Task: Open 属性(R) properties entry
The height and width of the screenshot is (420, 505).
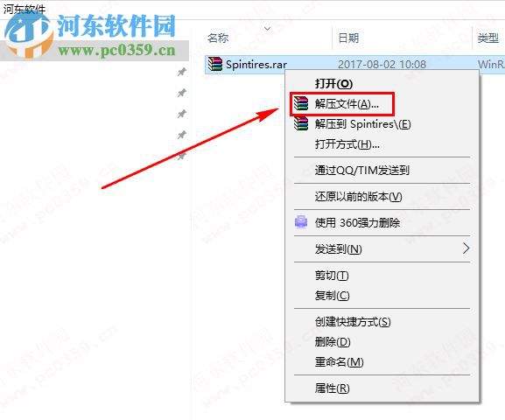Action: [x=382, y=388]
